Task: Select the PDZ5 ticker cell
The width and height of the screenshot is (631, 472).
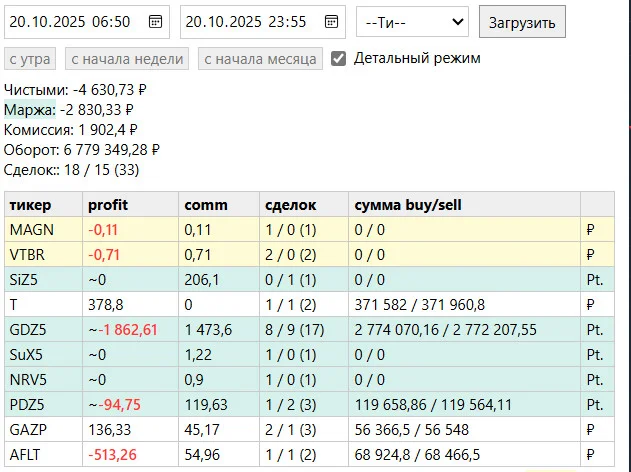Action: pos(43,404)
